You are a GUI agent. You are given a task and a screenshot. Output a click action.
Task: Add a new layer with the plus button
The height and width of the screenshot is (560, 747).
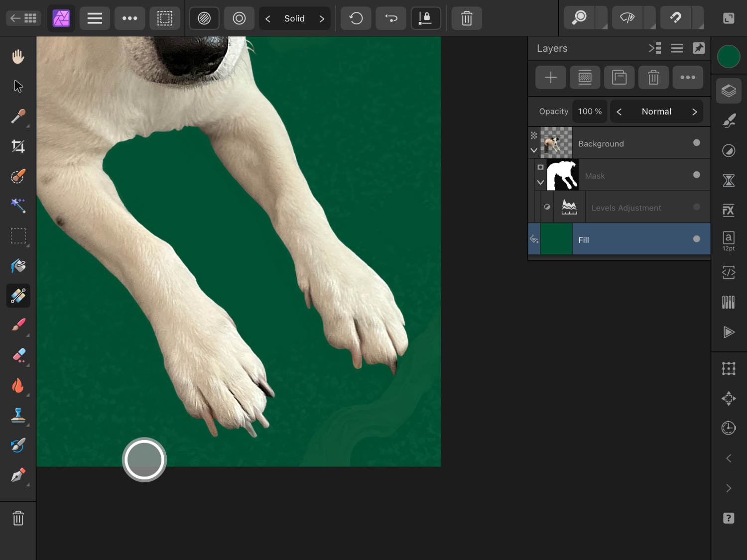pos(550,77)
